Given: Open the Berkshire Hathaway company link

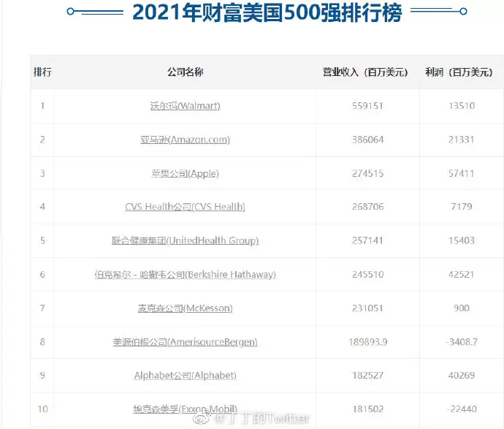Looking at the screenshot, I should click(x=185, y=275).
